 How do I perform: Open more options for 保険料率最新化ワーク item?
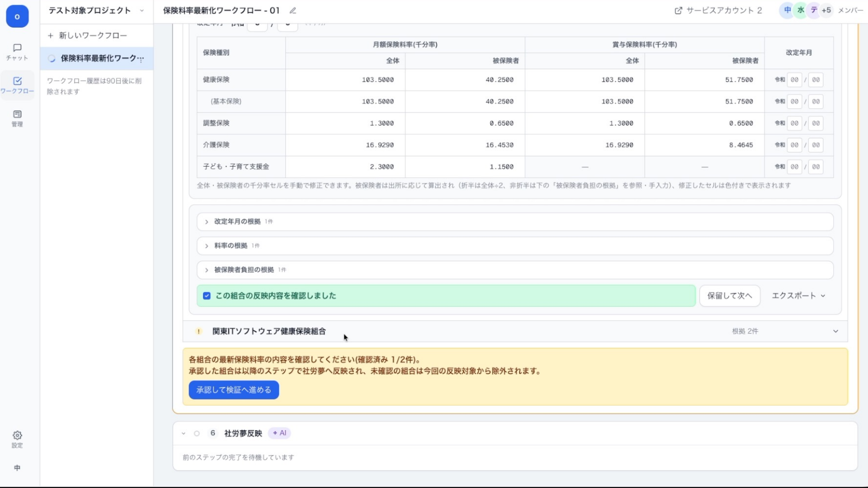(x=141, y=59)
